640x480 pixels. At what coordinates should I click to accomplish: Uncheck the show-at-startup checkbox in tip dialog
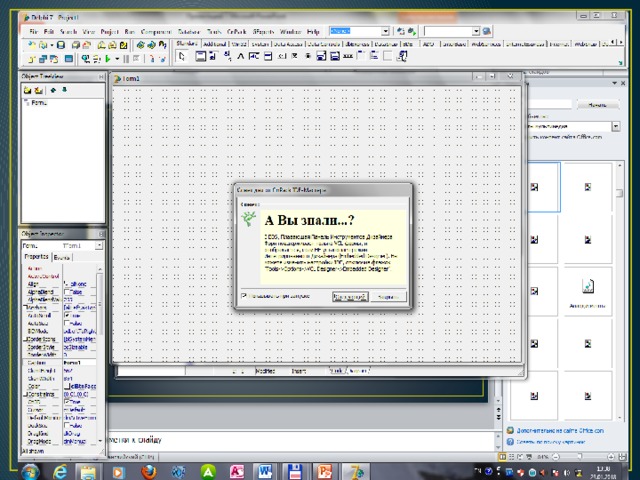[244, 296]
